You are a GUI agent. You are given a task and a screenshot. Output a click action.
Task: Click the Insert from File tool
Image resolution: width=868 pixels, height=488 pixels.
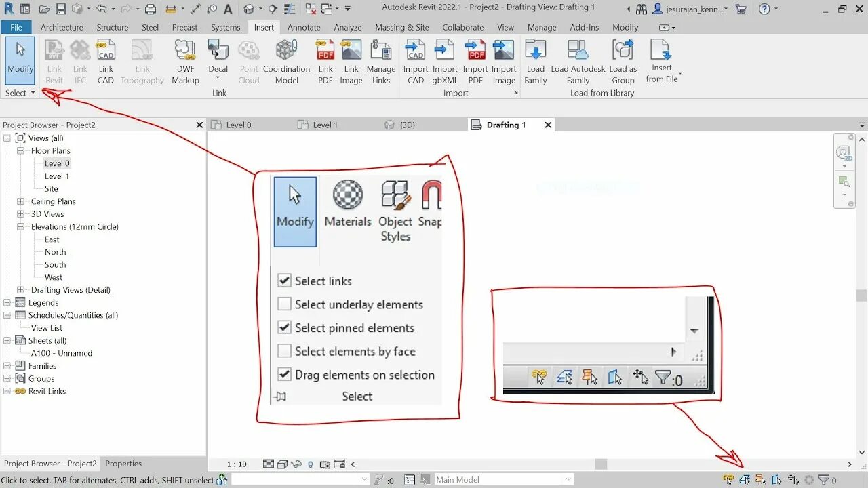[x=662, y=61]
